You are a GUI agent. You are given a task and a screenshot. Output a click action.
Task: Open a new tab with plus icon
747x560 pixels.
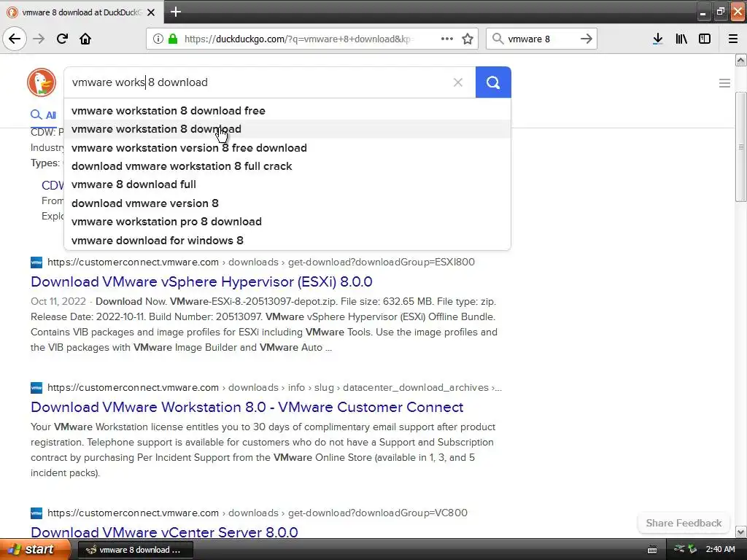[x=176, y=12]
